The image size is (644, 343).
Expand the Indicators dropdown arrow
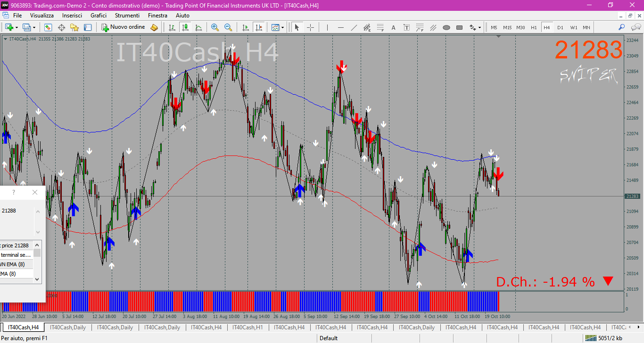pos(283,27)
